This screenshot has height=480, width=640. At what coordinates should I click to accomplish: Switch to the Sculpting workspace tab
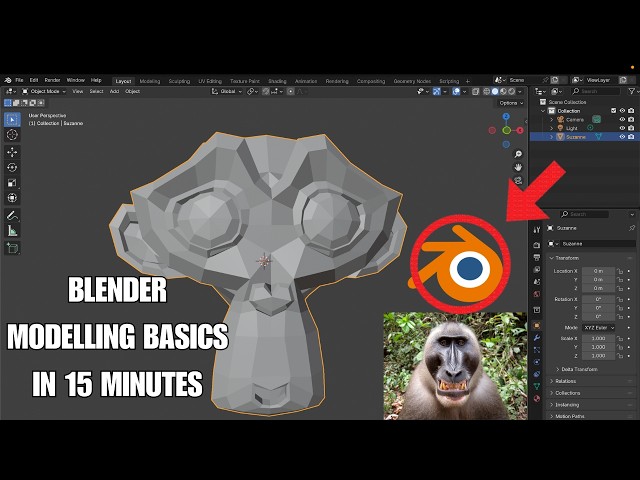(179, 81)
